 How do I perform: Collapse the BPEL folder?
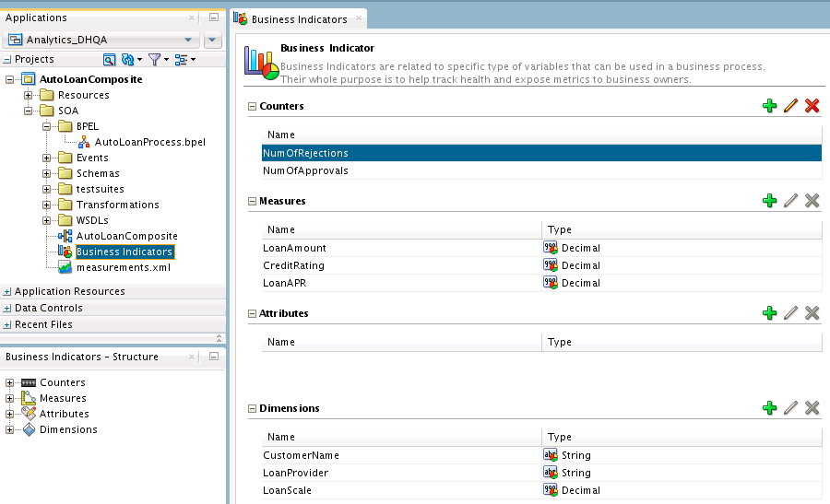(47, 126)
